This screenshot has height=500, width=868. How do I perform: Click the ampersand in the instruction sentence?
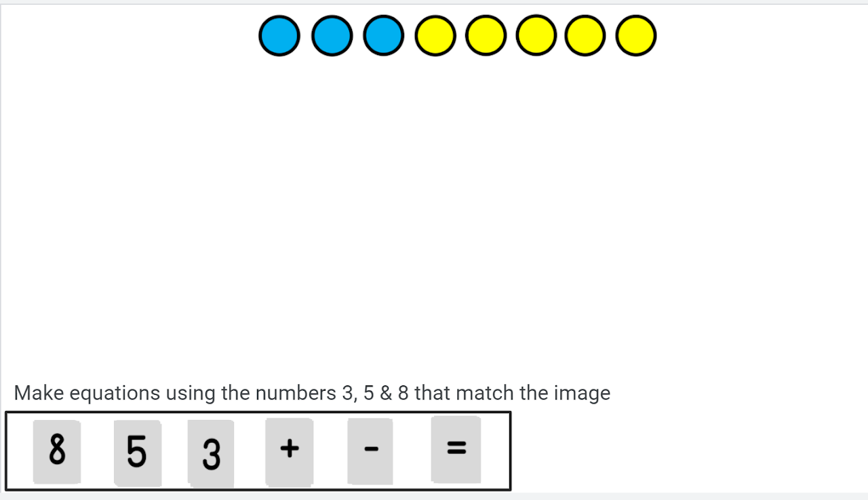tap(386, 393)
